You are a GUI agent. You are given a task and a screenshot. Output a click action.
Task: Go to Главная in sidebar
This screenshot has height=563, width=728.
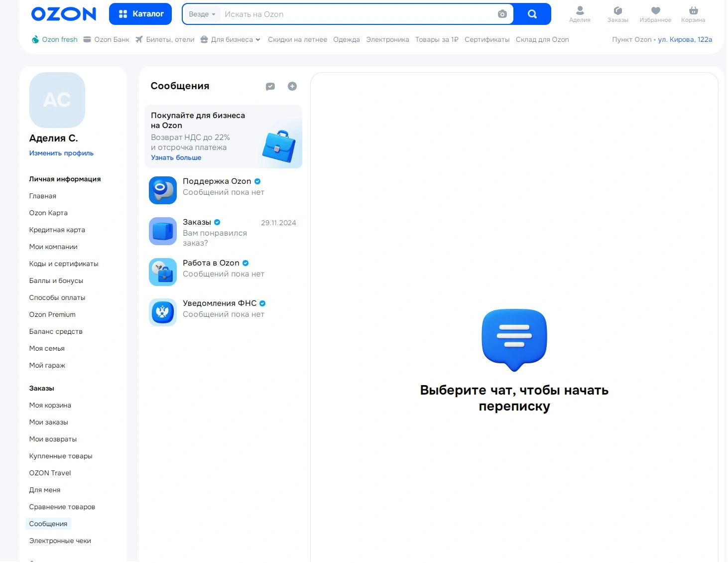pyautogui.click(x=43, y=196)
